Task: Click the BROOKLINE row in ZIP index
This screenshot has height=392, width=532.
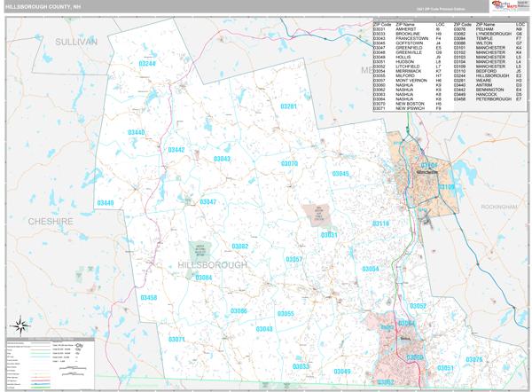Action: click(x=411, y=34)
